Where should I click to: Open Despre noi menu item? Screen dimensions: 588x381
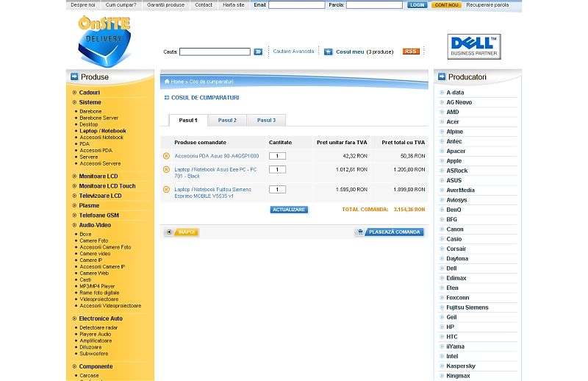83,5
